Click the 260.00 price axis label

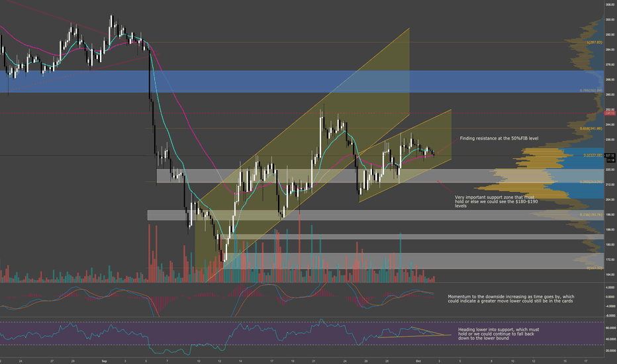click(610, 95)
